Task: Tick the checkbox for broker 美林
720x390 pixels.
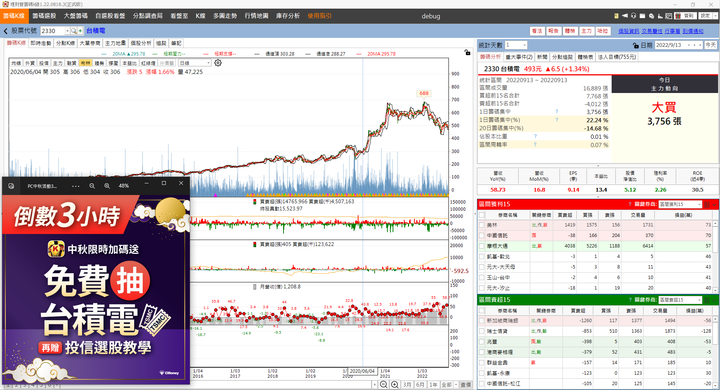Action: 482,225
